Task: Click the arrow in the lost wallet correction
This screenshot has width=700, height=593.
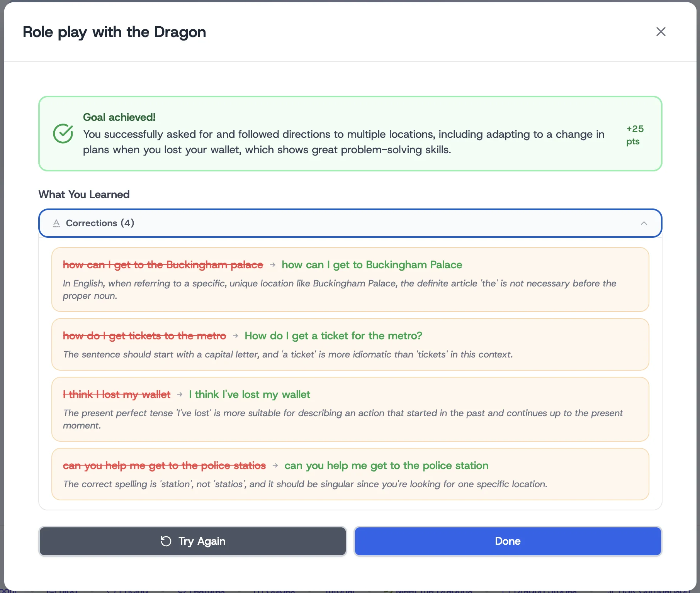Action: point(180,395)
